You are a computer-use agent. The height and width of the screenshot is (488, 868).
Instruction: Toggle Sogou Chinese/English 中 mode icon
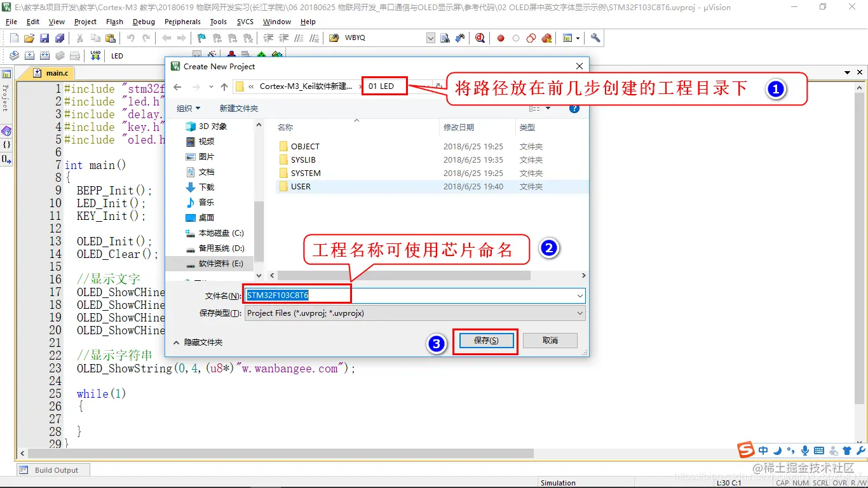(x=763, y=451)
